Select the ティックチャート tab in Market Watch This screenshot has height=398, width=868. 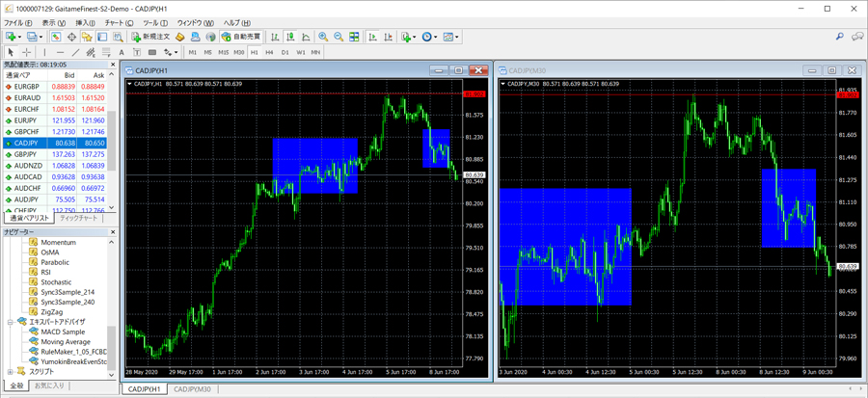(x=79, y=219)
